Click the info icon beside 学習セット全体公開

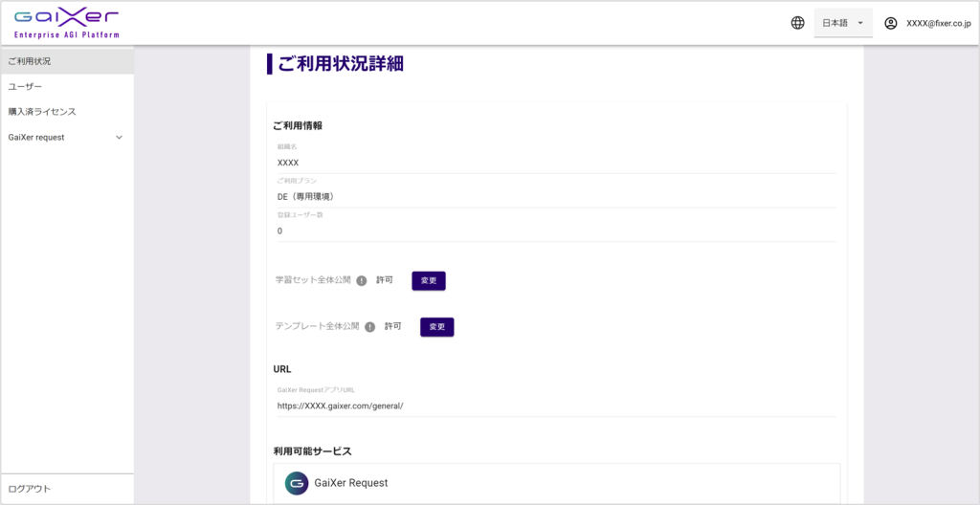[x=362, y=281]
